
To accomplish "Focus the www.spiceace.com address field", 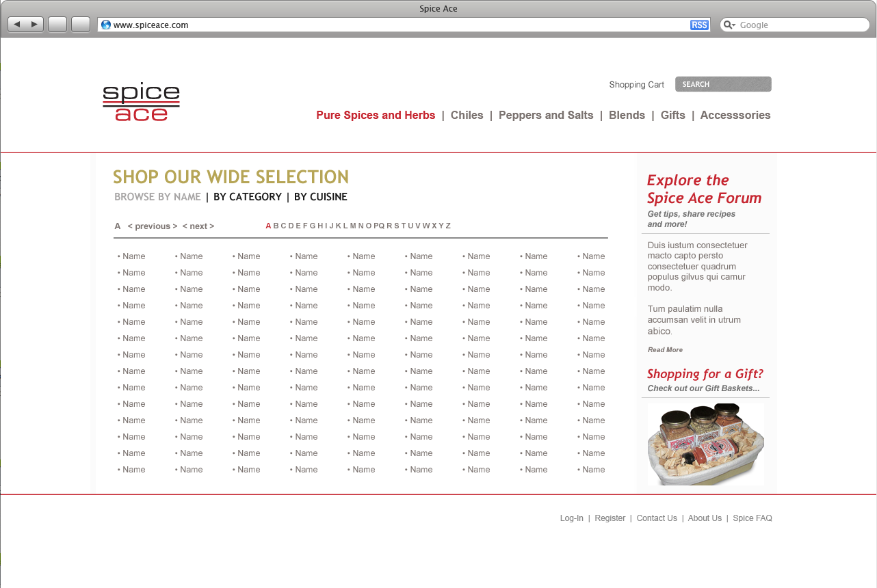I will [404, 25].
